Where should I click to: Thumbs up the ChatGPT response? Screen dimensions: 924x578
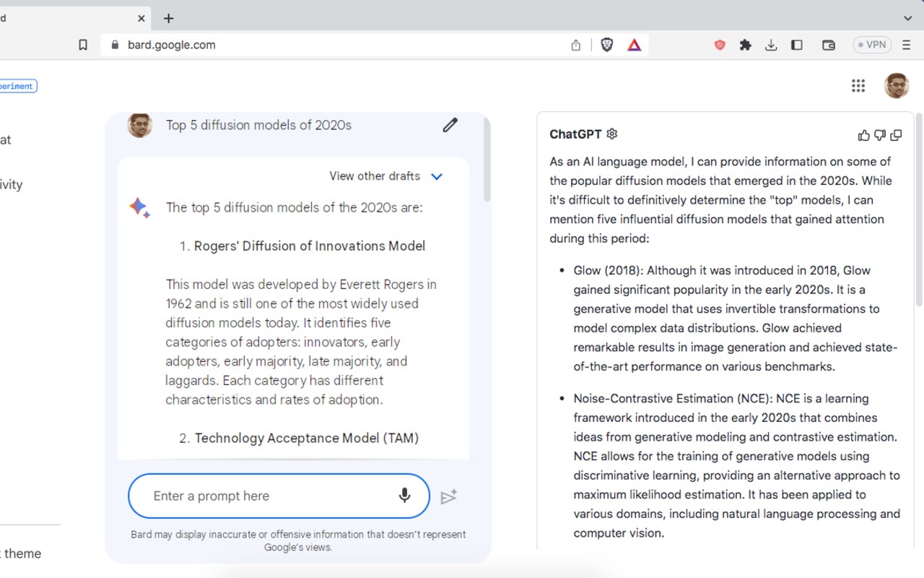click(863, 135)
